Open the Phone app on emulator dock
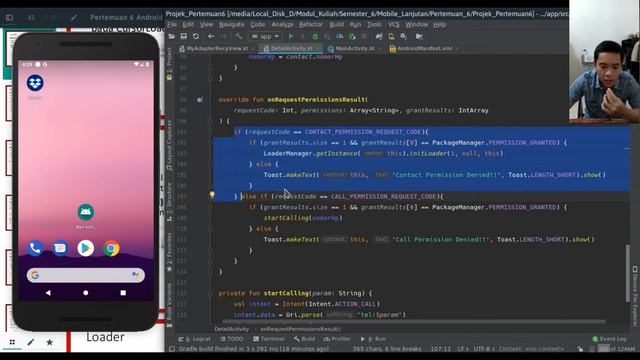640x360 pixels. (35, 248)
